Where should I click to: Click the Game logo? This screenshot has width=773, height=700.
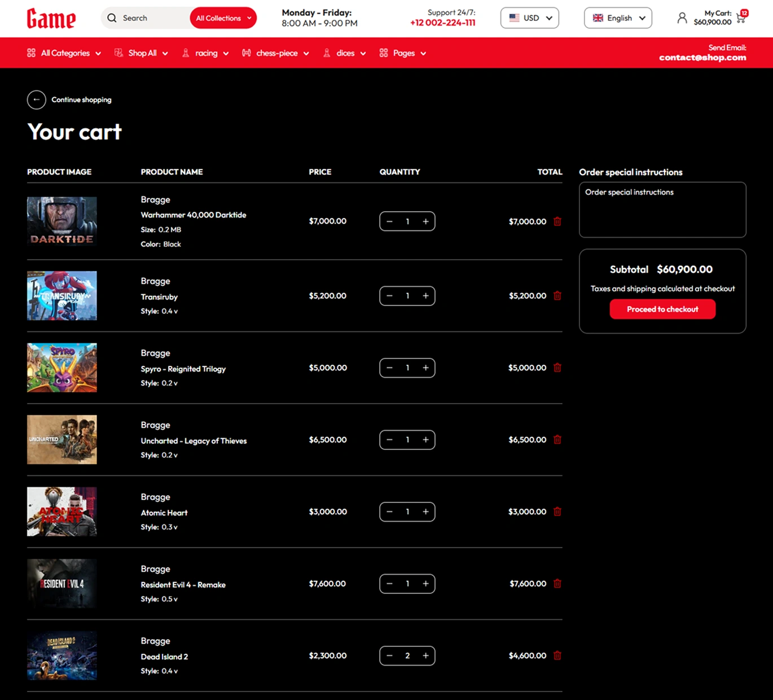click(51, 19)
